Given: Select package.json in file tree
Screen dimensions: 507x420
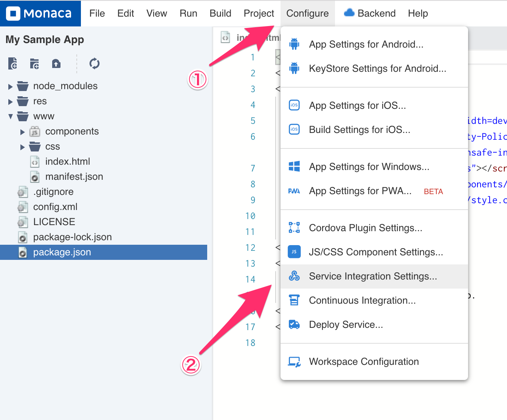Looking at the screenshot, I should coord(104,252).
